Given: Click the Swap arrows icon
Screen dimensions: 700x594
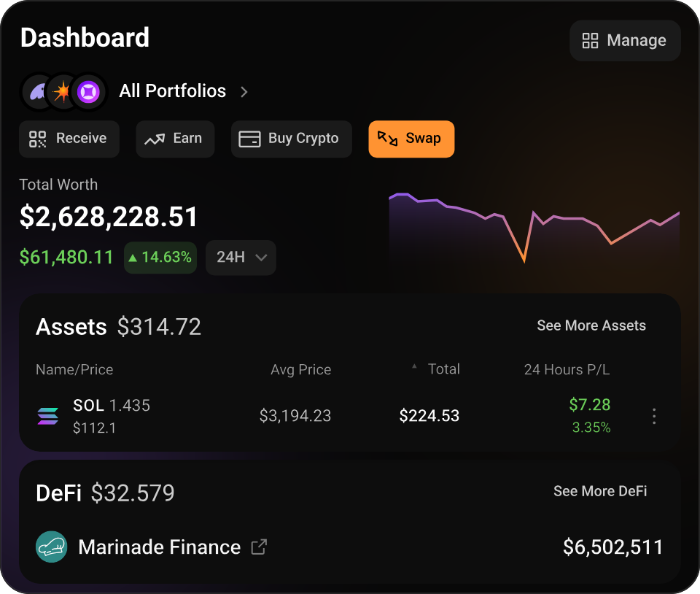Looking at the screenshot, I should [387, 139].
